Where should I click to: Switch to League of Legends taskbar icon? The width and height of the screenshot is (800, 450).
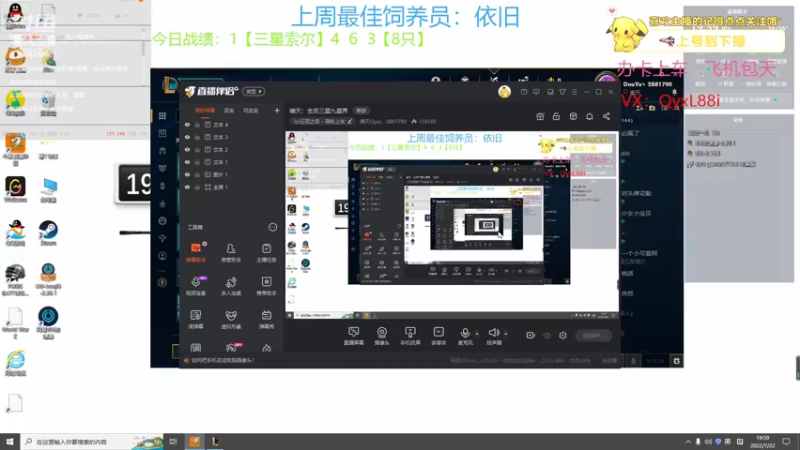[215, 441]
